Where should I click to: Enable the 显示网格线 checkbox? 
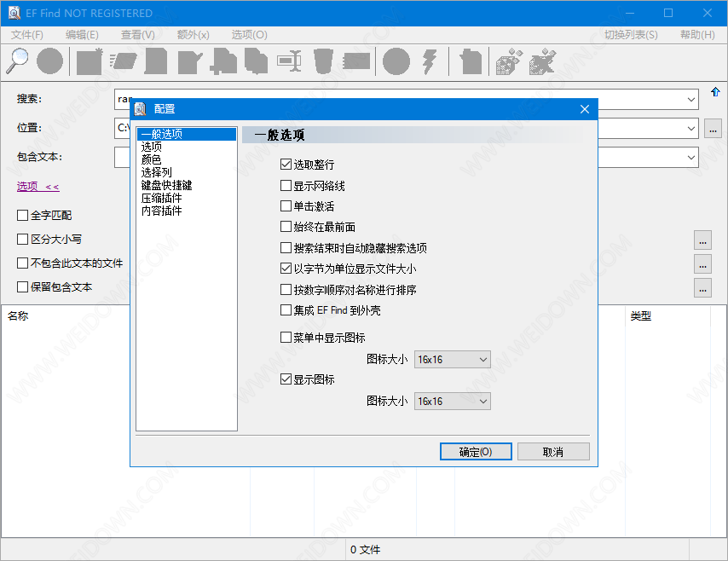[x=286, y=186]
